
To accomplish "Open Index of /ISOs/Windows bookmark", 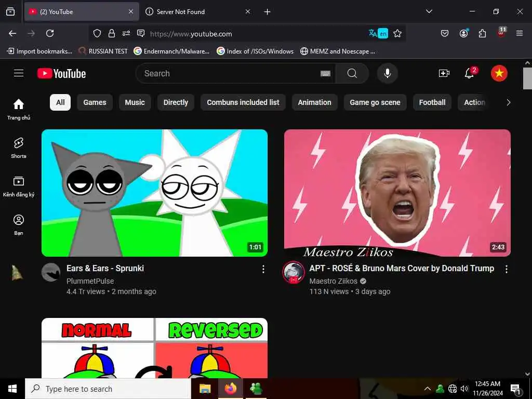I will coord(255,51).
